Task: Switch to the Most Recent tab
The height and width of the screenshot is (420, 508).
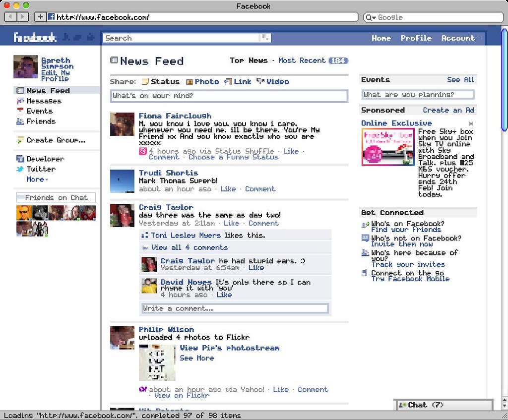Action: click(x=302, y=60)
